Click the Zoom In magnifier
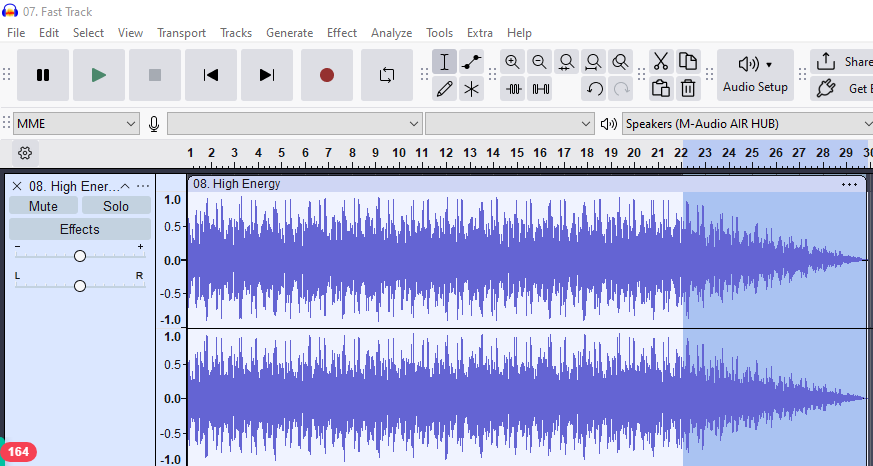 tap(512, 62)
